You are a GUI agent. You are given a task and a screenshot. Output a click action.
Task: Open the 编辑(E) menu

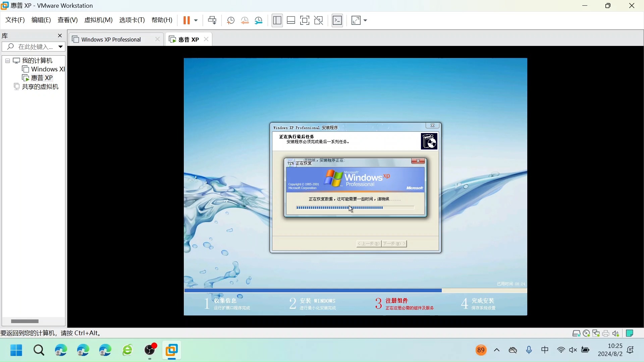(x=41, y=20)
